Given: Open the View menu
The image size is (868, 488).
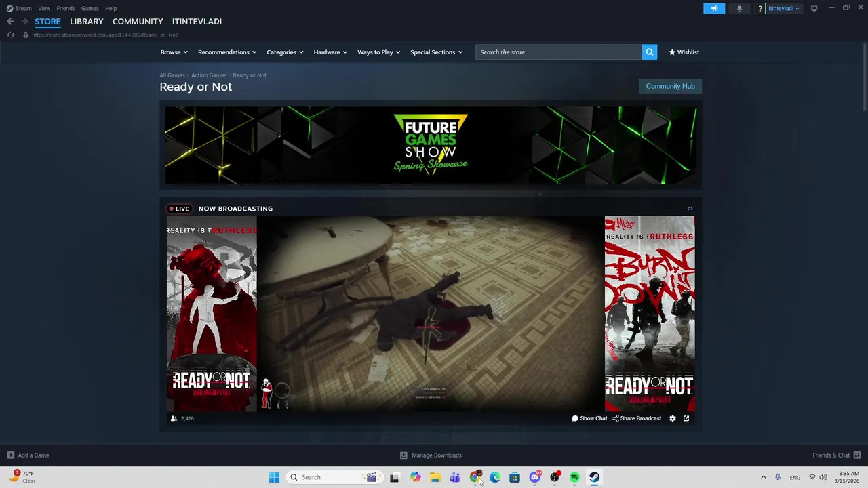Looking at the screenshot, I should 44,8.
